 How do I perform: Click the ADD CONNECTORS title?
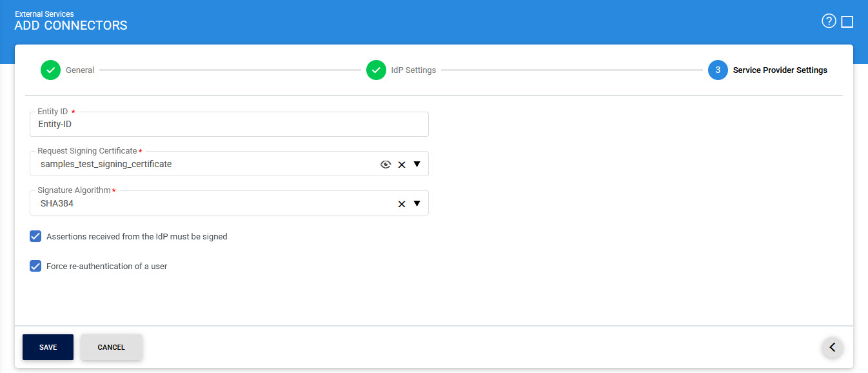(x=71, y=26)
